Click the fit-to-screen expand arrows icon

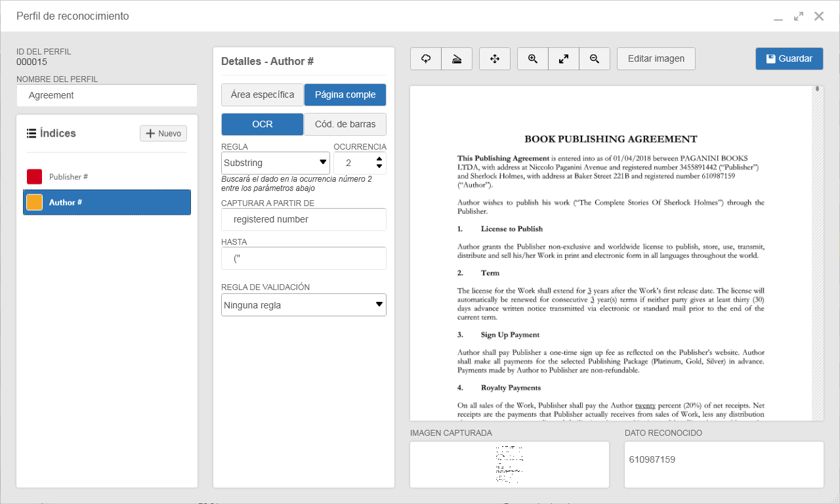(x=564, y=58)
